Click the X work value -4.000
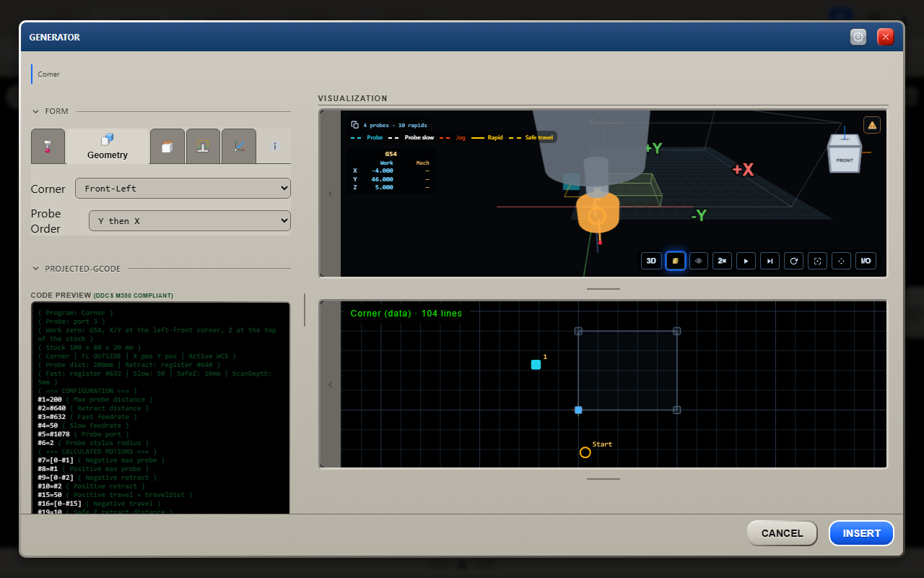The width and height of the screenshot is (924, 578). tap(382, 171)
